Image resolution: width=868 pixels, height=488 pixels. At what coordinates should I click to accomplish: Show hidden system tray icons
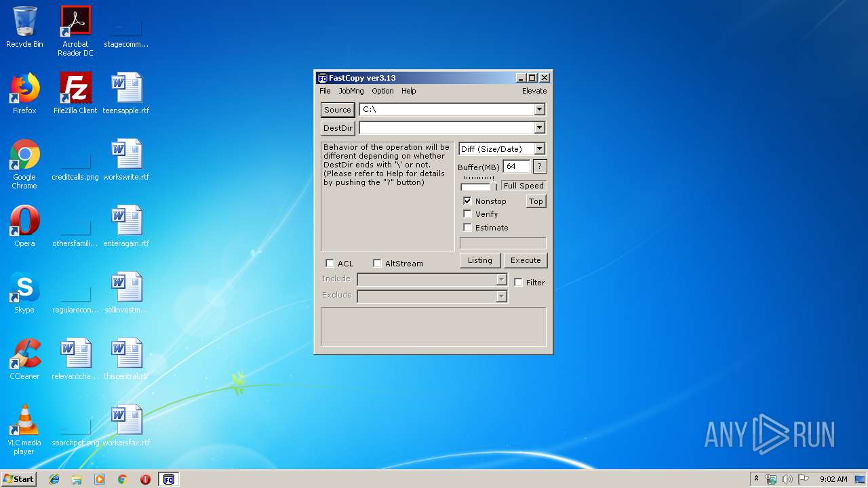[x=756, y=479]
